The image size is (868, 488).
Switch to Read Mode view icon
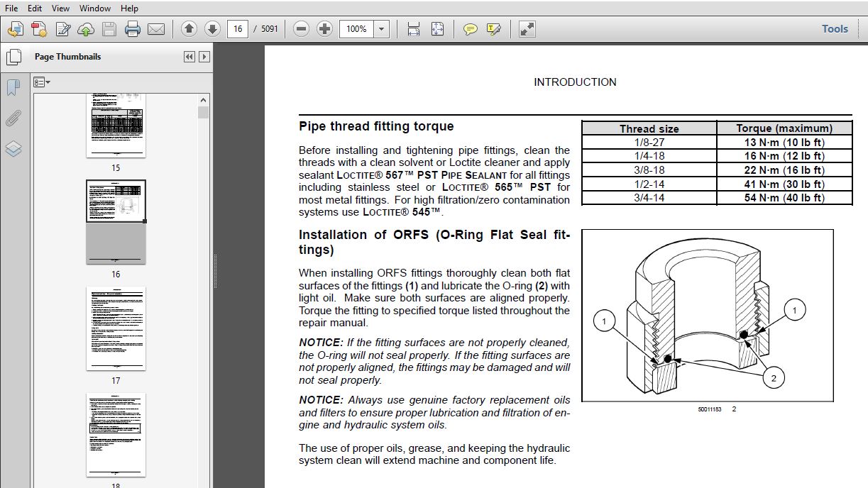pos(527,29)
